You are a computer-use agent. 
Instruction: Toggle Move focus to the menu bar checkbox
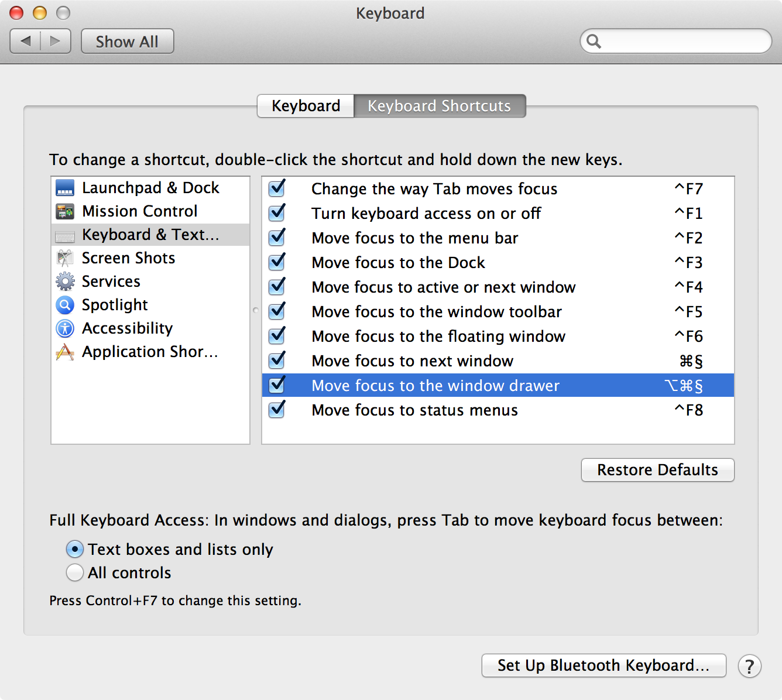click(277, 238)
